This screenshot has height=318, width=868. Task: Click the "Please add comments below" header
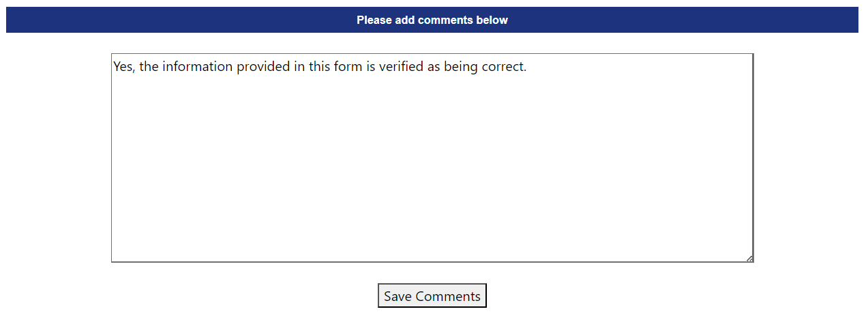pos(432,20)
